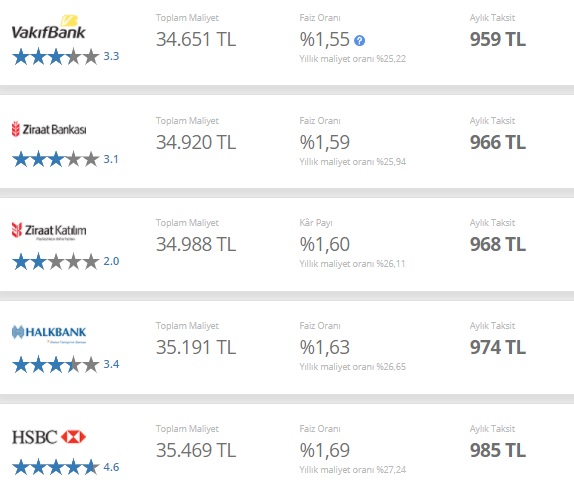Click the 985 TL monthly installment
The image size is (574, 490).
[x=498, y=450]
